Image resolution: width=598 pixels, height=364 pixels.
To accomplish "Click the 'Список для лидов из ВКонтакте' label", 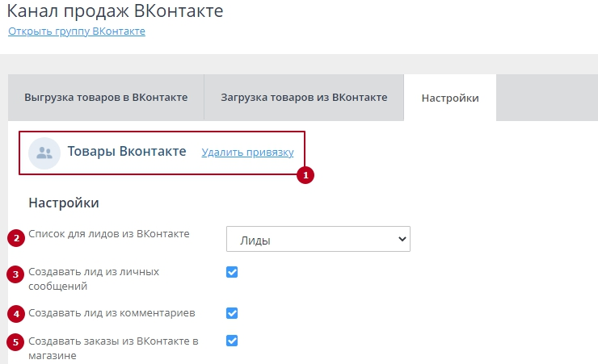I will (109, 234).
